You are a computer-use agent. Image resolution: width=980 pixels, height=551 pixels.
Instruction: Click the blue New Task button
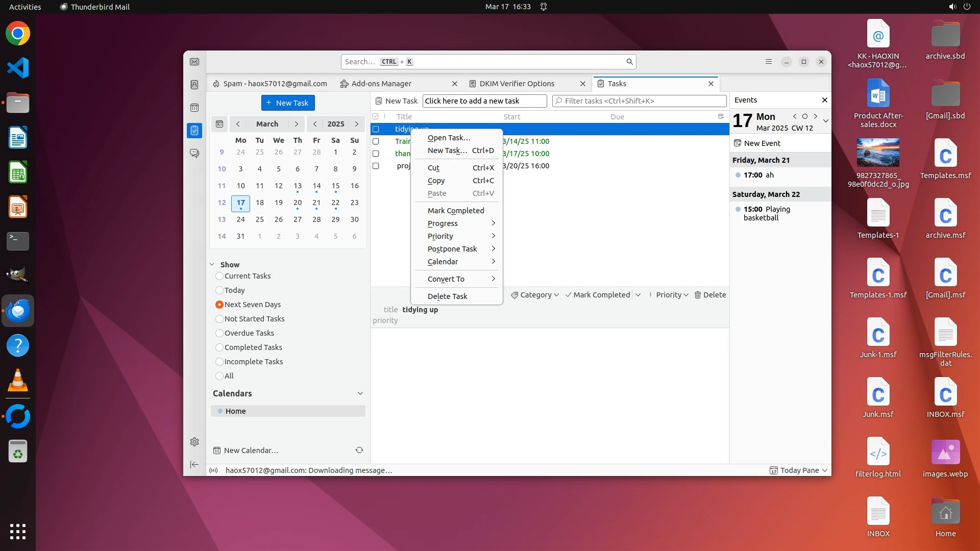click(x=288, y=103)
